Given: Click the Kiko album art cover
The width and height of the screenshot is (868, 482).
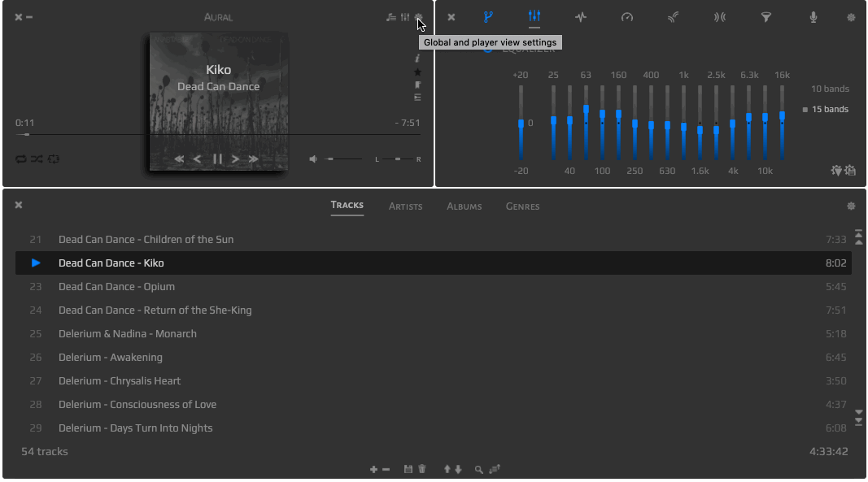Looking at the screenshot, I should point(219,102).
